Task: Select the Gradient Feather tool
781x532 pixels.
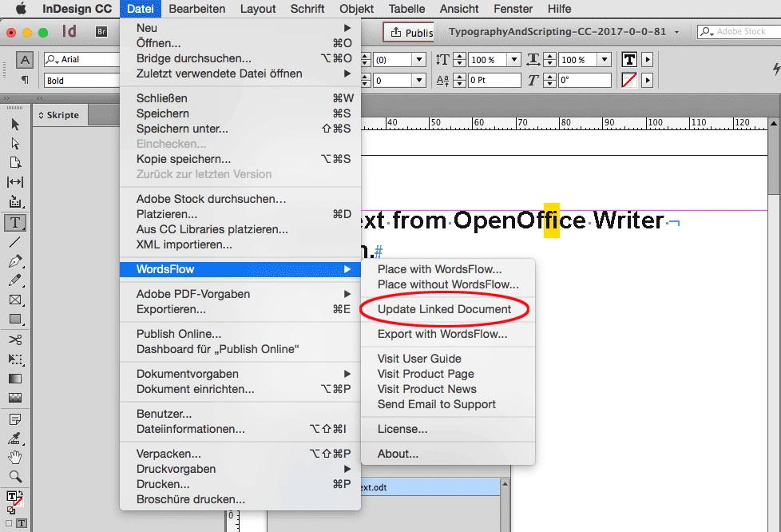Action: click(15, 398)
